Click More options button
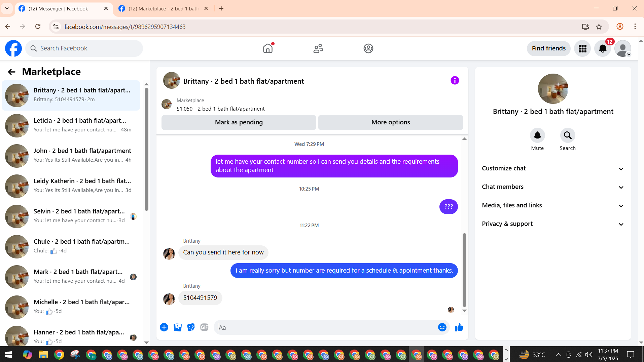 point(390,122)
